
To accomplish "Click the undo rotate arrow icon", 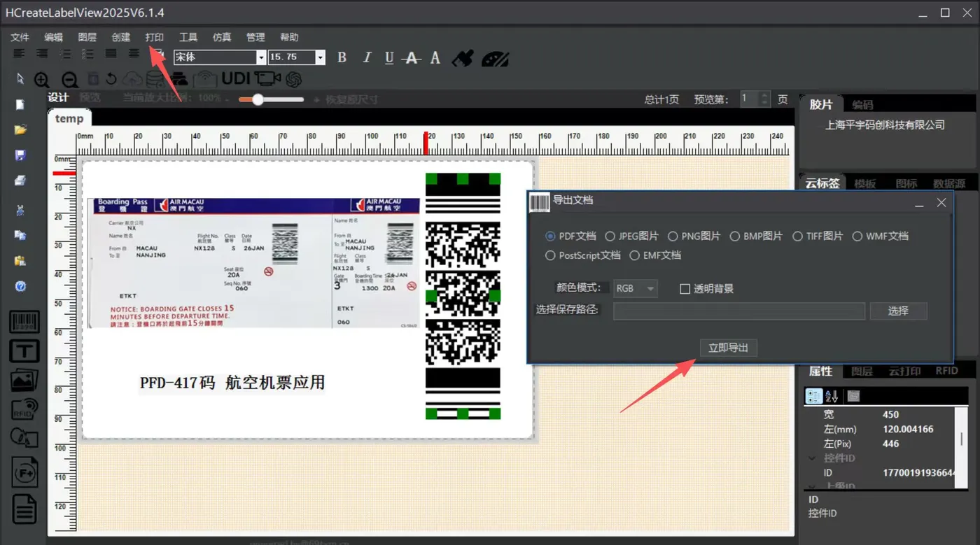I will pyautogui.click(x=111, y=79).
